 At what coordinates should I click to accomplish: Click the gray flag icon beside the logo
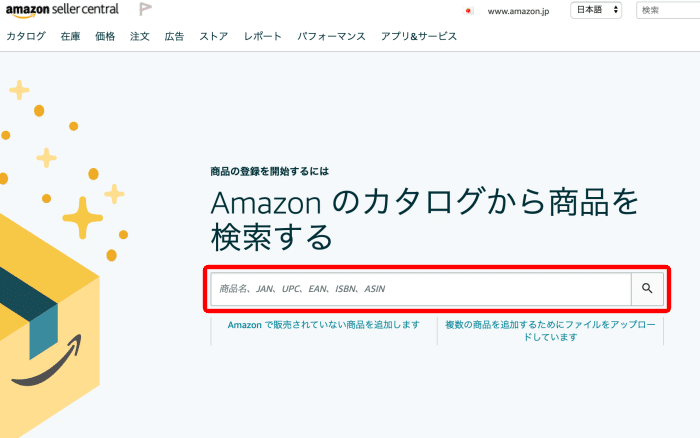(145, 10)
